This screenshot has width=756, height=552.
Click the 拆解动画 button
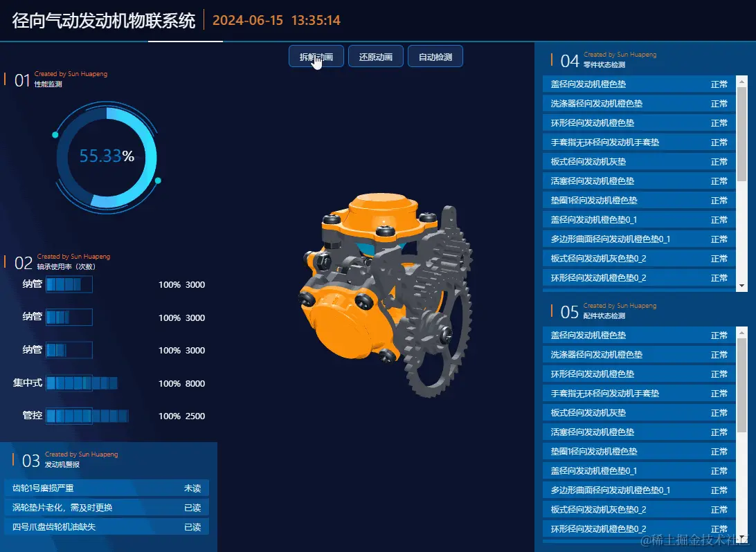316,57
